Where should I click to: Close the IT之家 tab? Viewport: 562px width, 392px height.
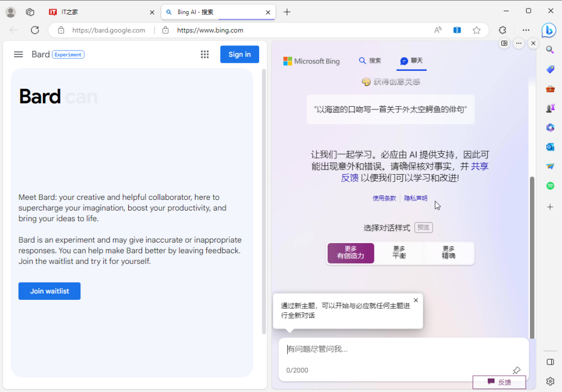click(x=152, y=12)
